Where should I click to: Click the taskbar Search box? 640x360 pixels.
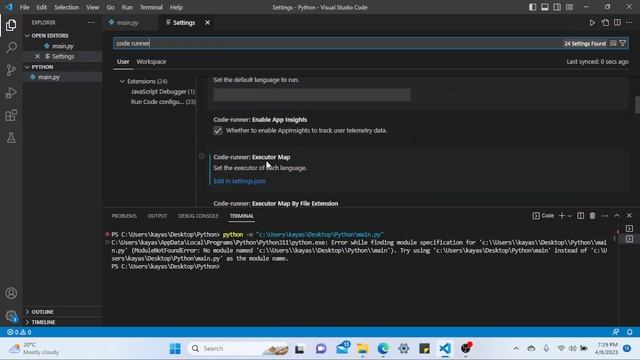click(x=238, y=349)
